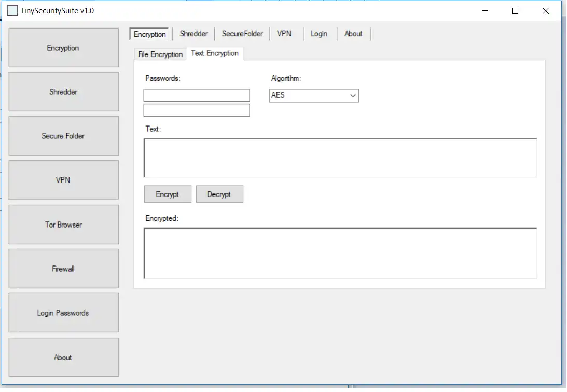
Task: Click inside the Text input area
Action: (340, 158)
